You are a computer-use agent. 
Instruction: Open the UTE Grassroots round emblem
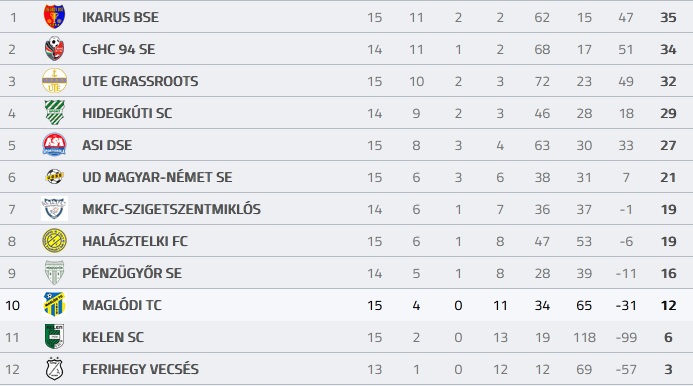pos(54,81)
